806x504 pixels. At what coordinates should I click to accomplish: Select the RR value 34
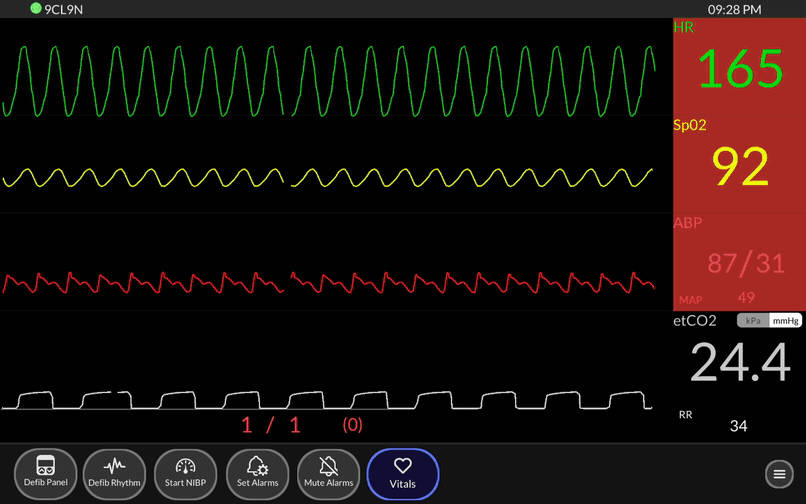pos(739,426)
